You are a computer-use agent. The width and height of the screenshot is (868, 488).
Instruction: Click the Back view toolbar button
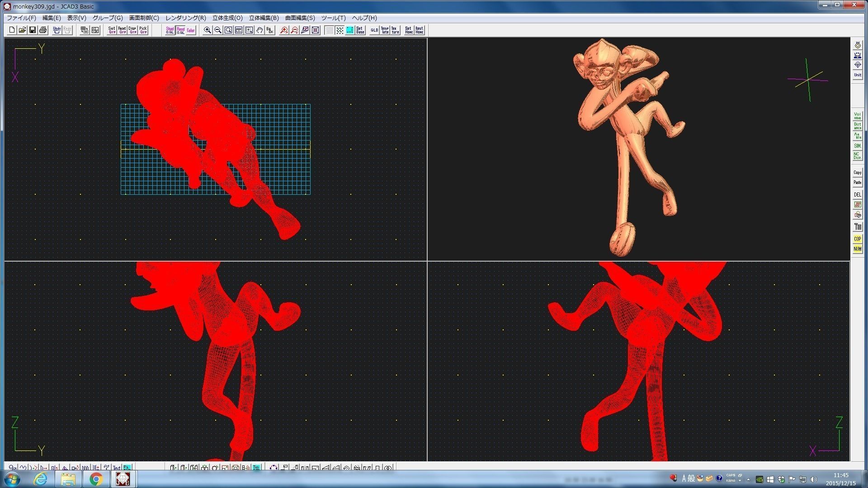pyautogui.click(x=270, y=30)
